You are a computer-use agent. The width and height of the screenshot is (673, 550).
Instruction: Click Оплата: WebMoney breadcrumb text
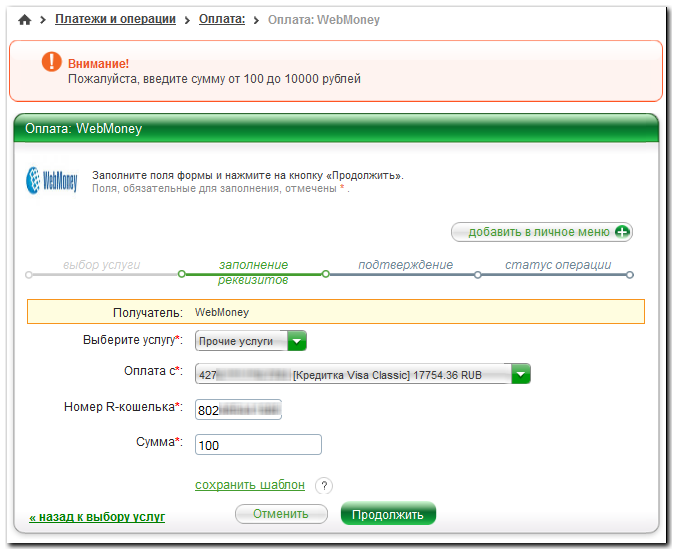coord(324,20)
